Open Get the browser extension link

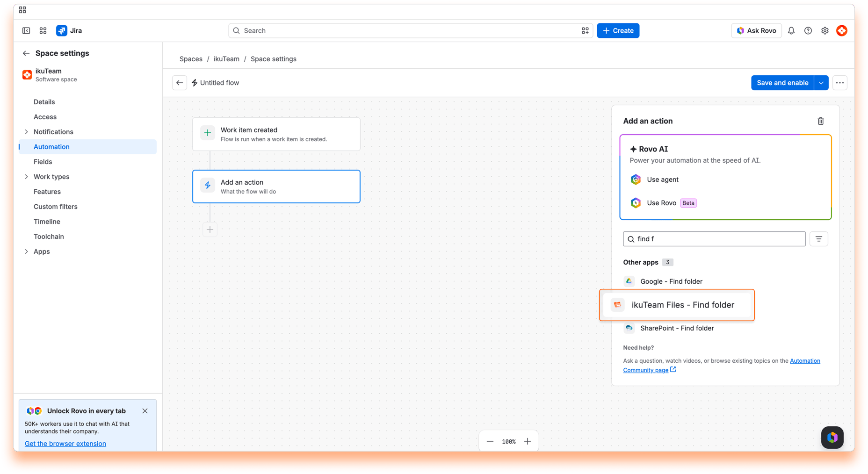[65, 444]
